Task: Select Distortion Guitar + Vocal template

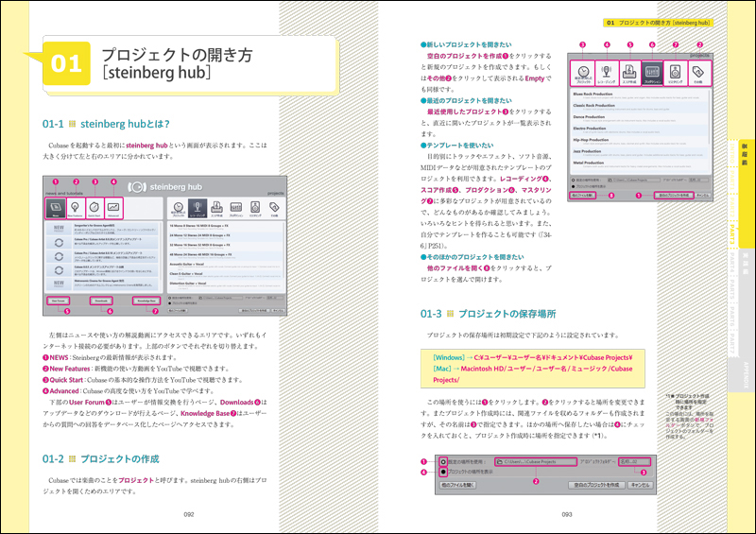Action: point(225,285)
